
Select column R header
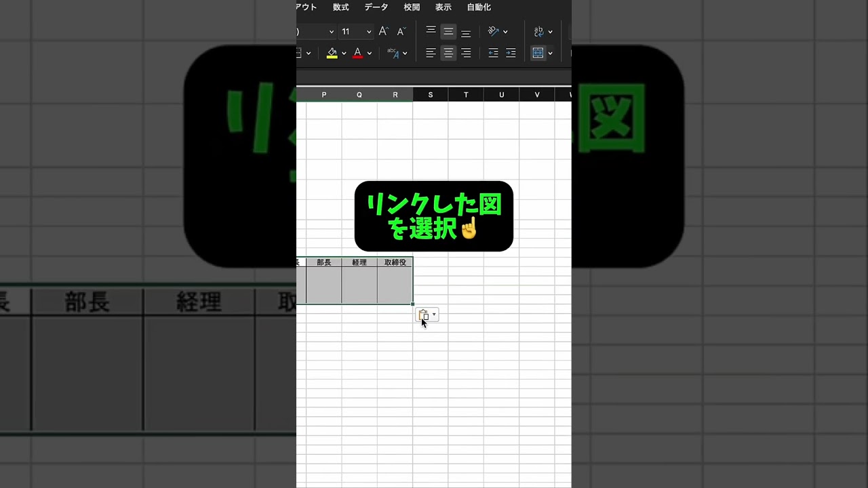pyautogui.click(x=395, y=95)
